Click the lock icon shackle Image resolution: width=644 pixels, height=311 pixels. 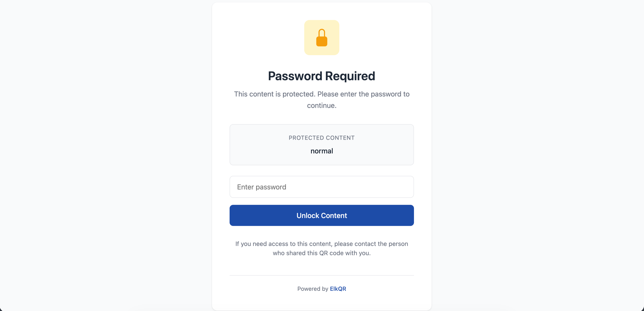pyautogui.click(x=322, y=32)
